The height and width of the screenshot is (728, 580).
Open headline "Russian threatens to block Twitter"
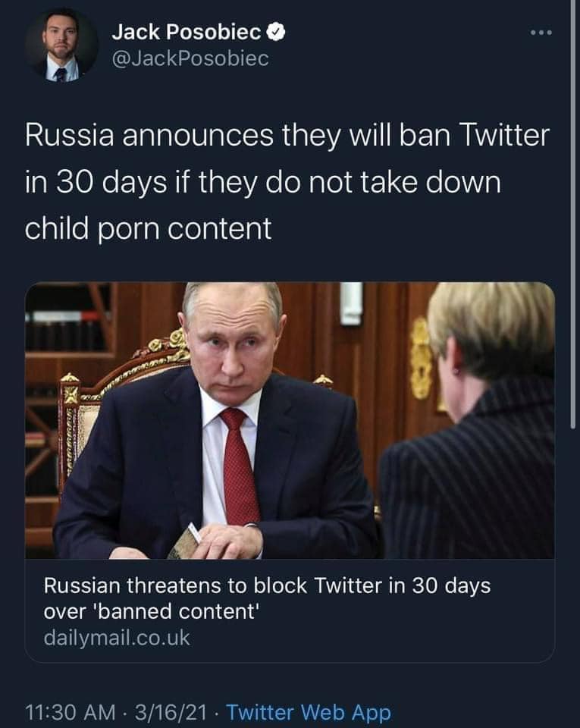point(267,586)
